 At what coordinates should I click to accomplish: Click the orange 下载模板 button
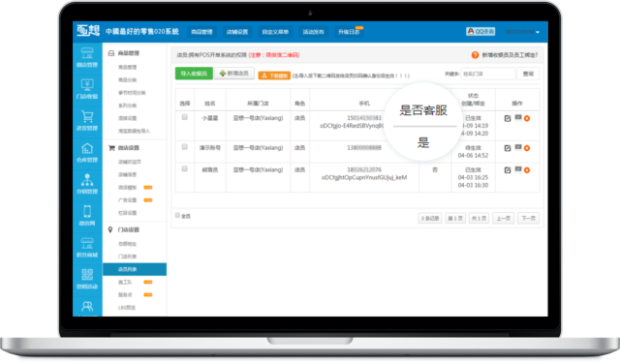(274, 76)
